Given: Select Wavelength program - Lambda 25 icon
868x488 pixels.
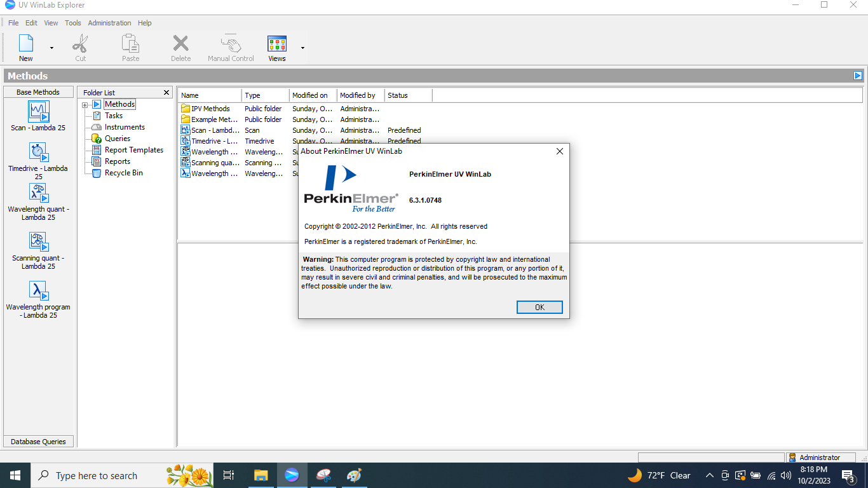Looking at the screenshot, I should 39,291.
